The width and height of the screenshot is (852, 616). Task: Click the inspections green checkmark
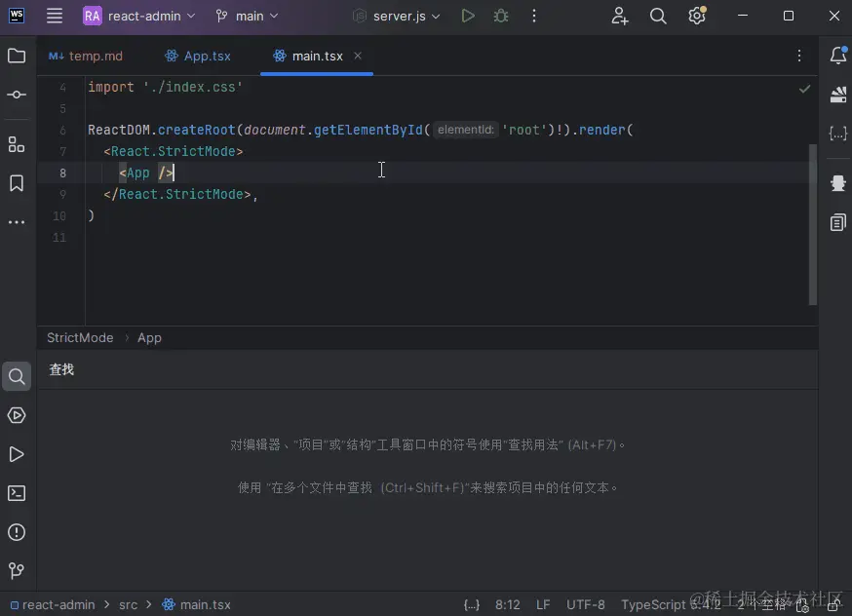tap(805, 89)
